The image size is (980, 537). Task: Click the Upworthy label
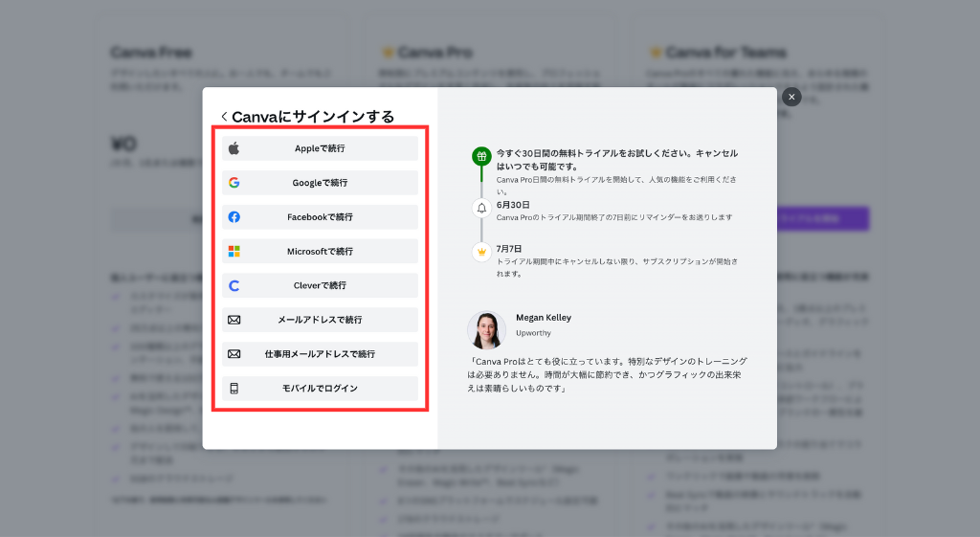(x=533, y=333)
